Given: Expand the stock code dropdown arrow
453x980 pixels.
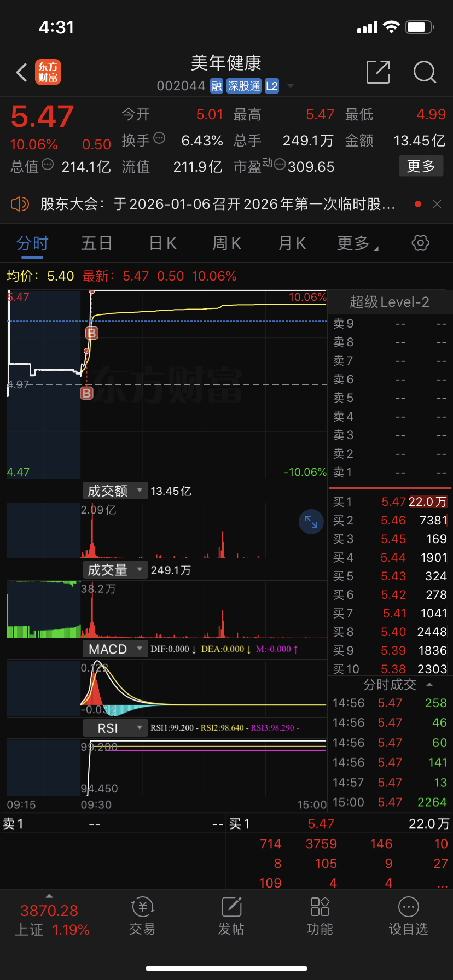Looking at the screenshot, I should pyautogui.click(x=291, y=86).
